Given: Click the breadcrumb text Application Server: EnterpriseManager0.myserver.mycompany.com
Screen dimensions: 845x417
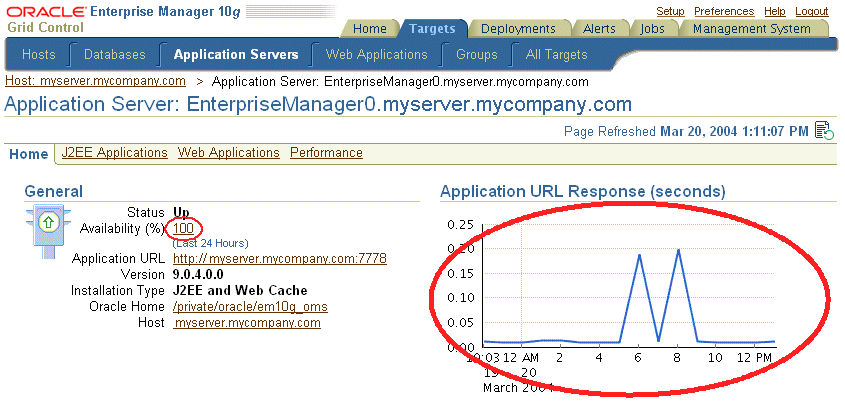Looking at the screenshot, I should coord(400,82).
